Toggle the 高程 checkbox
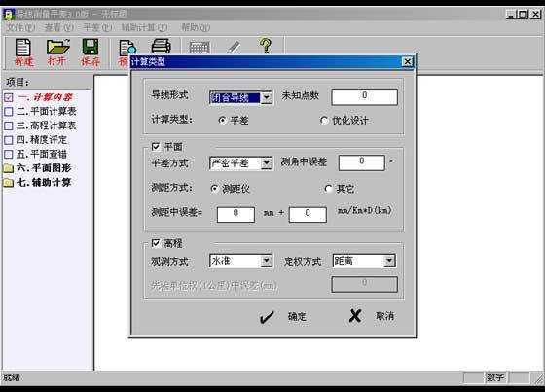The image size is (545, 392). click(156, 243)
